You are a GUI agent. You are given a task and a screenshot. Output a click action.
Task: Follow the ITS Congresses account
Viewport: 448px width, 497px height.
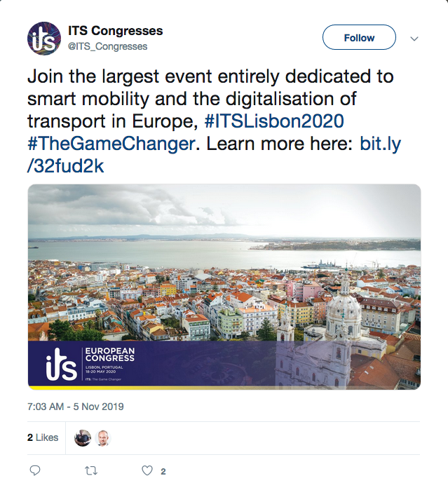click(x=359, y=38)
